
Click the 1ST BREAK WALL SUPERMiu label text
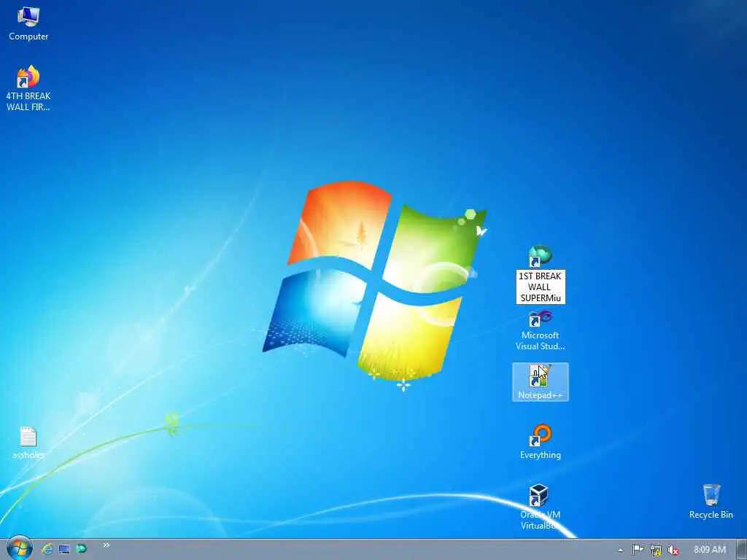541,287
